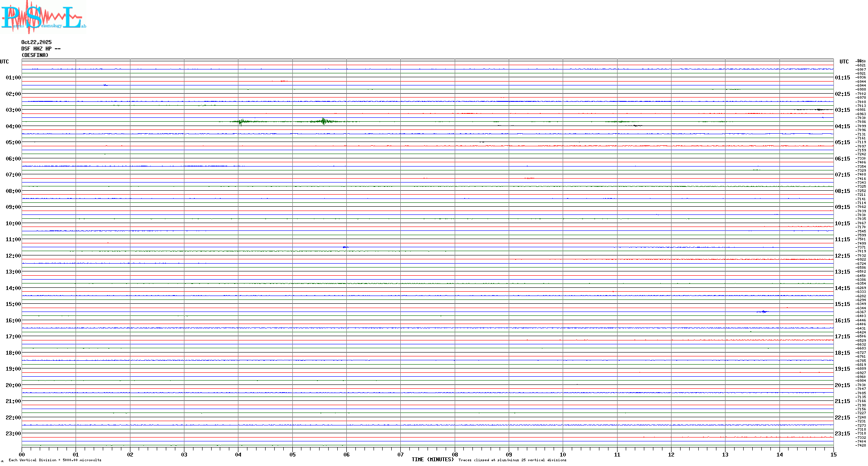This screenshot has height=466, width=868.
Task: Click the (DESFINA) station name
Action: click(35, 55)
